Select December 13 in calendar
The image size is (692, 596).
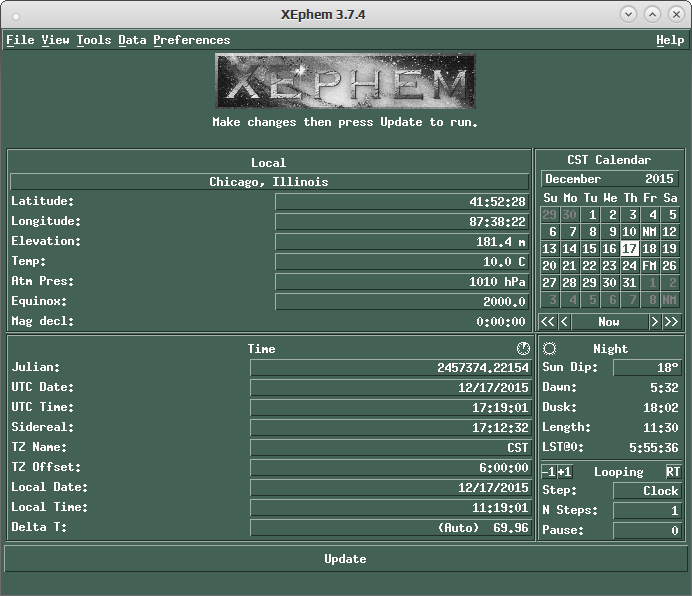pos(549,249)
